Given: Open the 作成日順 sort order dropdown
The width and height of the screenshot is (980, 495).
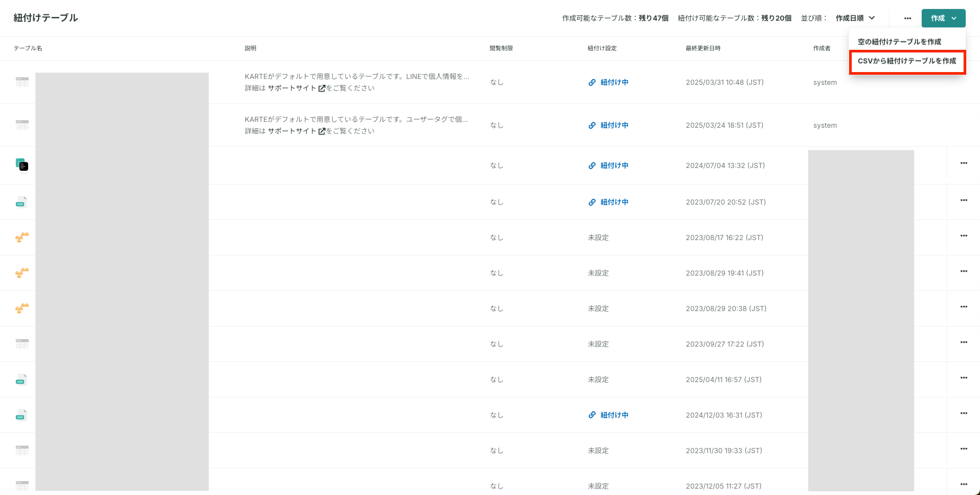Looking at the screenshot, I should (855, 18).
